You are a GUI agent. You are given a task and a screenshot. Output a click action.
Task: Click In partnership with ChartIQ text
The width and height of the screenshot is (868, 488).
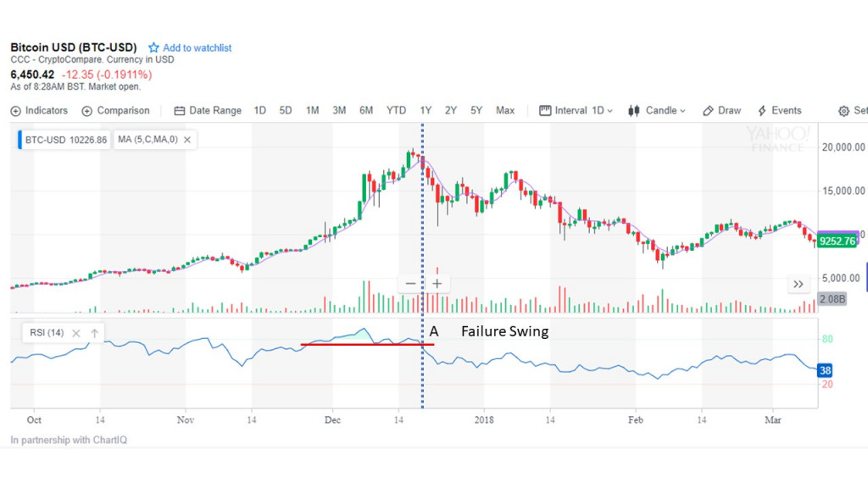[x=69, y=440]
